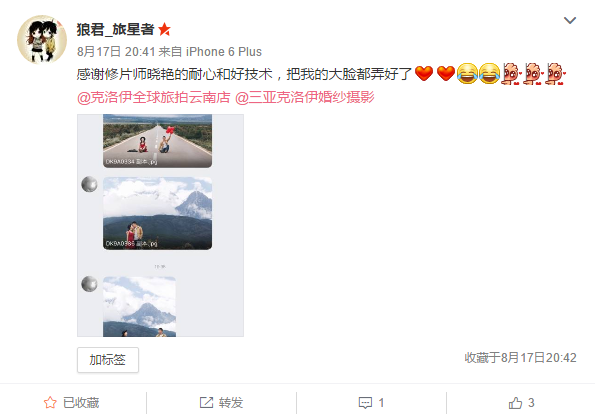This screenshot has height=418, width=595.
Task: Open comments via the speech bubble icon
Action: pyautogui.click(x=365, y=403)
